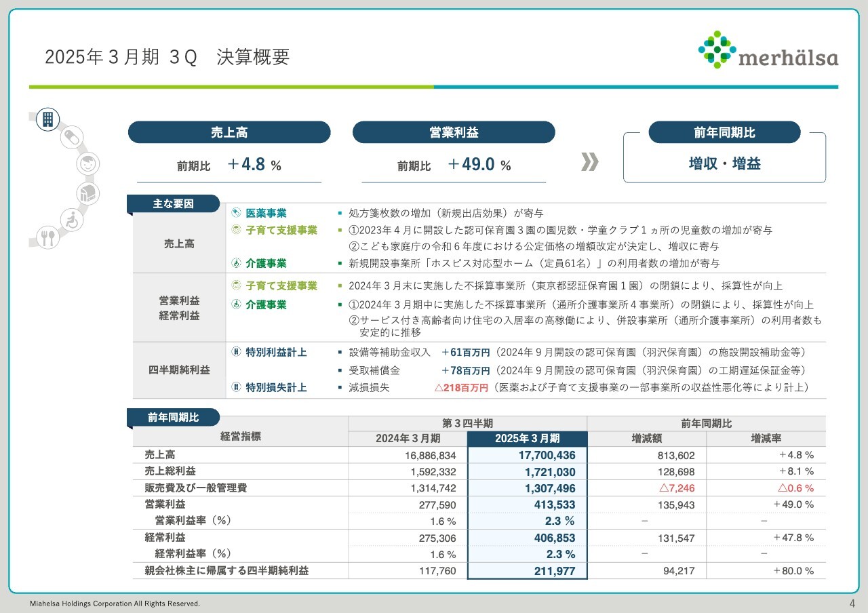Click the green accent bar under the title
The width and height of the screenshot is (868, 613).
[231, 86]
